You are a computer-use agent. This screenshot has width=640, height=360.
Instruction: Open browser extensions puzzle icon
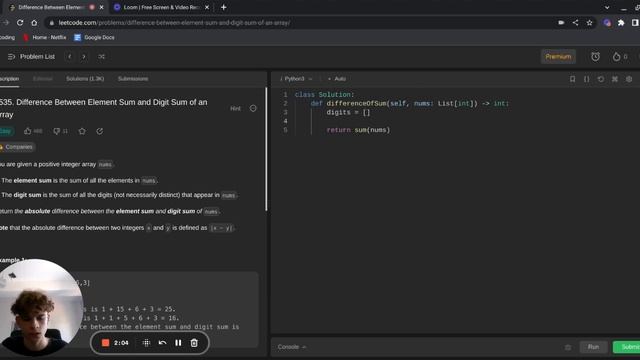point(621,23)
